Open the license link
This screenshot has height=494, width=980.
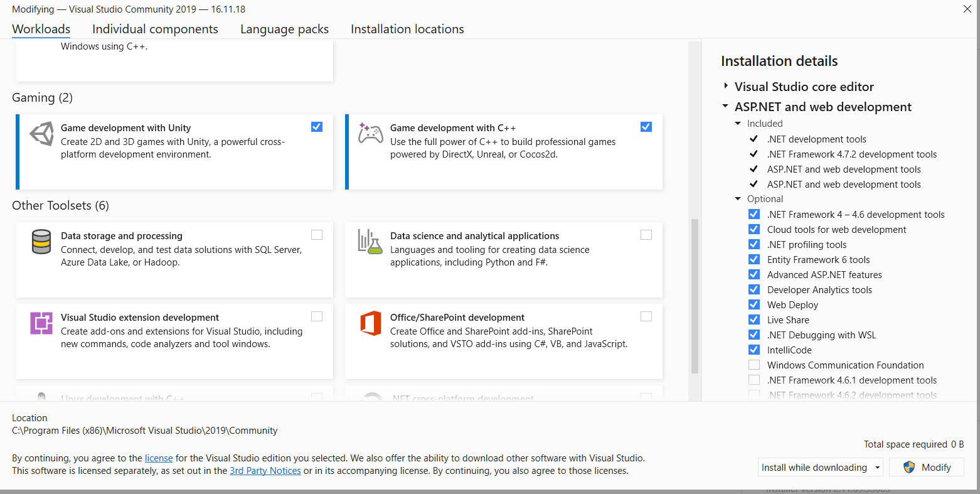(x=159, y=458)
